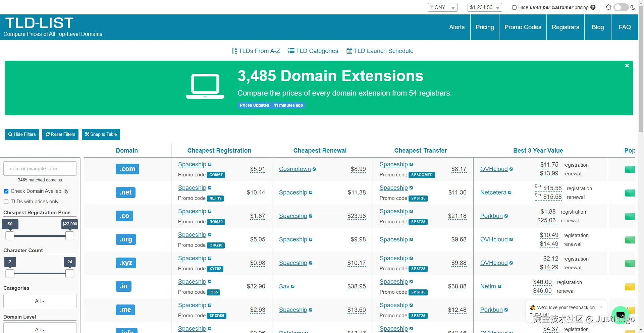Image resolution: width=644 pixels, height=333 pixels.
Task: Click the moon dark-mode icon
Action: tap(633, 7)
